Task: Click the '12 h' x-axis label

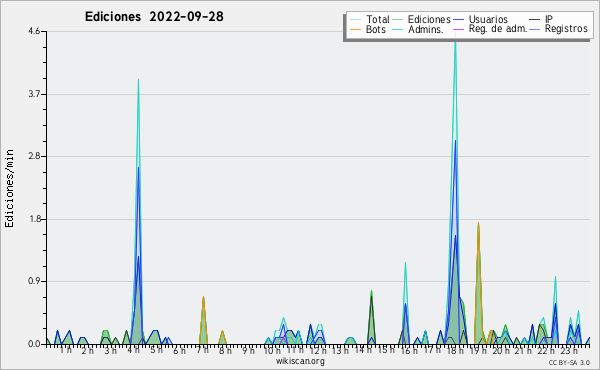Action: (x=318, y=350)
